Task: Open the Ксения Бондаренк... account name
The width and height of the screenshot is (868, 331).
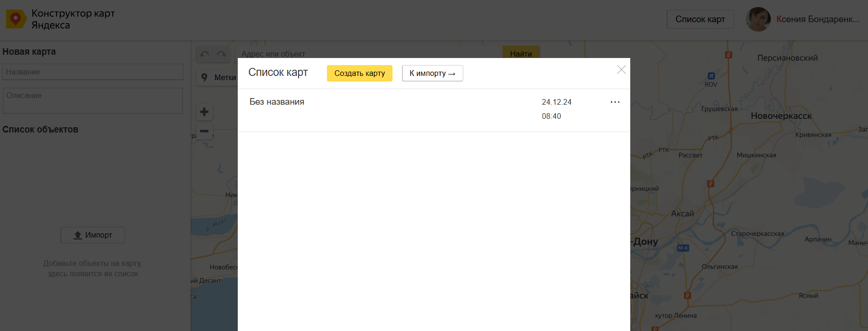Action: (818, 19)
